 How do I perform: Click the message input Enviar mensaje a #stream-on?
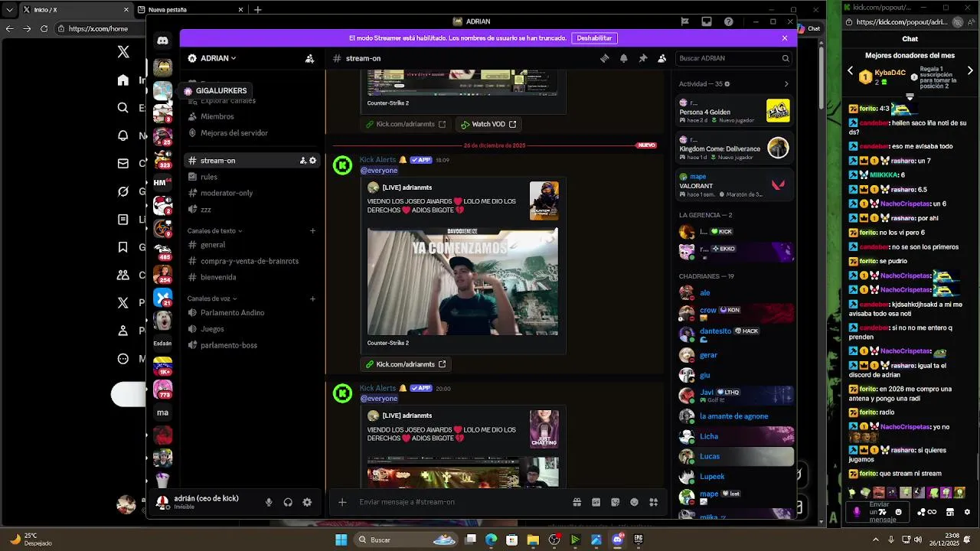tap(459, 502)
